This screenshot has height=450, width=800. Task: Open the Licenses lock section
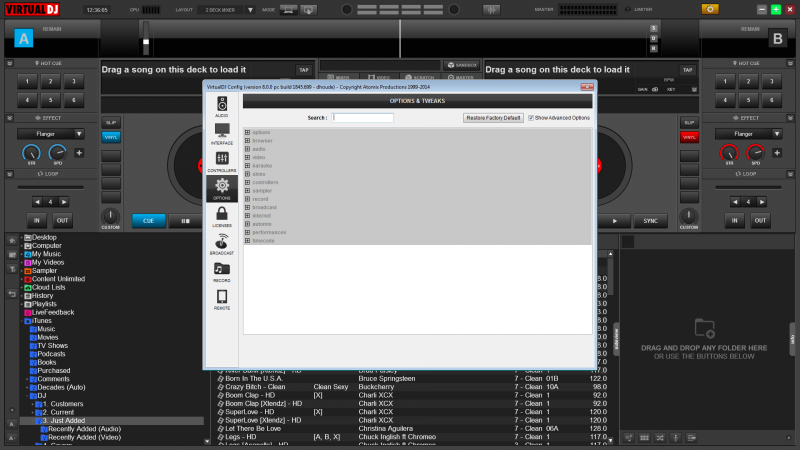click(221, 217)
